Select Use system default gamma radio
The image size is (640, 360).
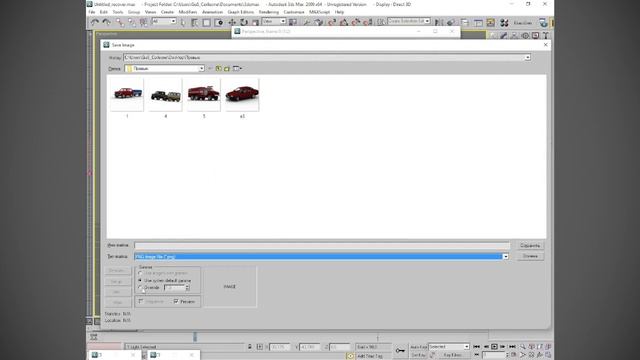click(140, 281)
